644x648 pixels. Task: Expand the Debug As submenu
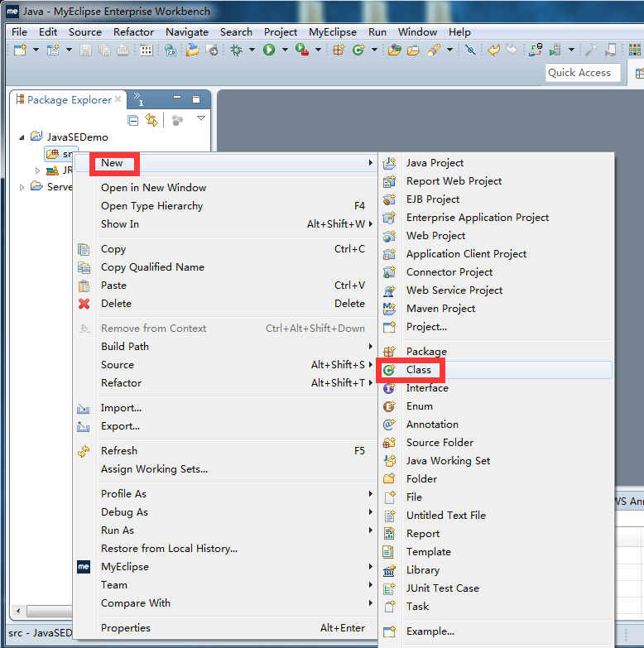tap(226, 512)
